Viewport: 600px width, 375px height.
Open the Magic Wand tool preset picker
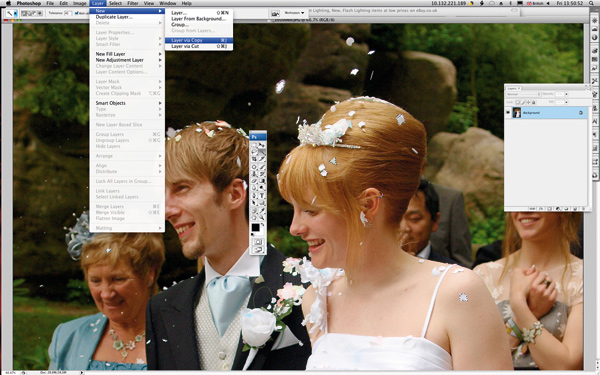coord(15,13)
